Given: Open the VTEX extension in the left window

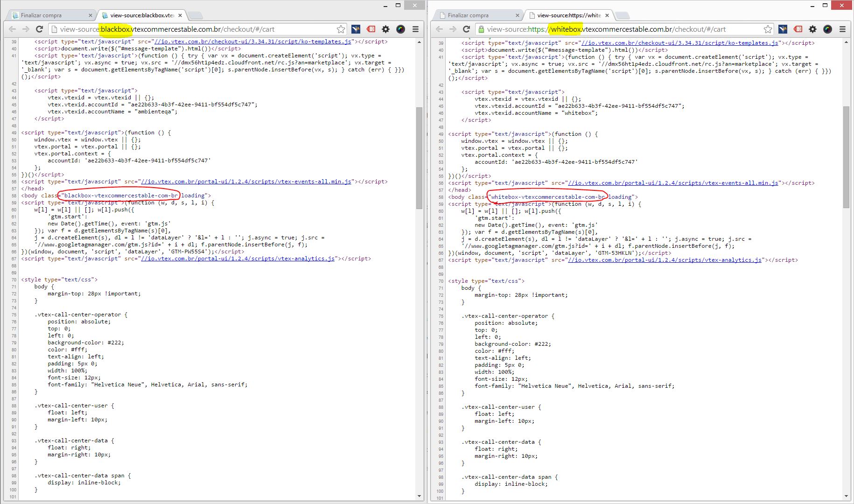Looking at the screenshot, I should tap(356, 29).
